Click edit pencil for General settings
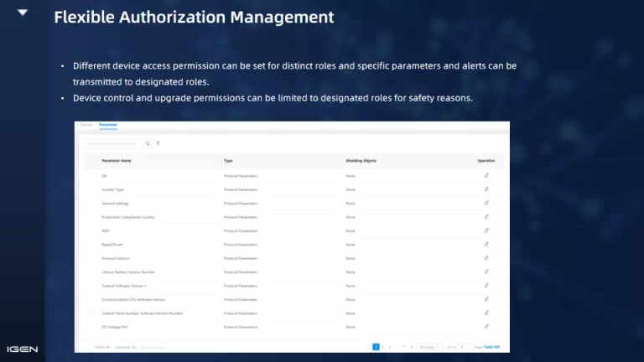The image size is (644, 362). pyautogui.click(x=486, y=204)
